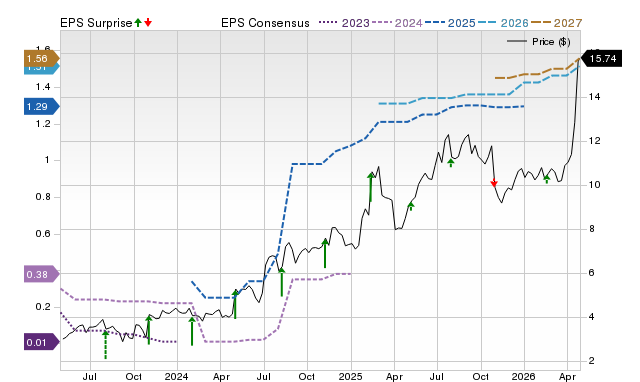
Task: Click the 1.56 consensus value badge
Action: 42,58
